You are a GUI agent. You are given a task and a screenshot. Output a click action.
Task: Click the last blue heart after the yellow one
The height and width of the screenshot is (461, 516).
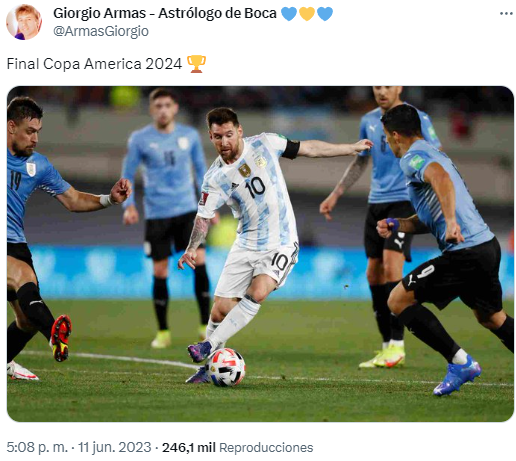click(x=325, y=14)
